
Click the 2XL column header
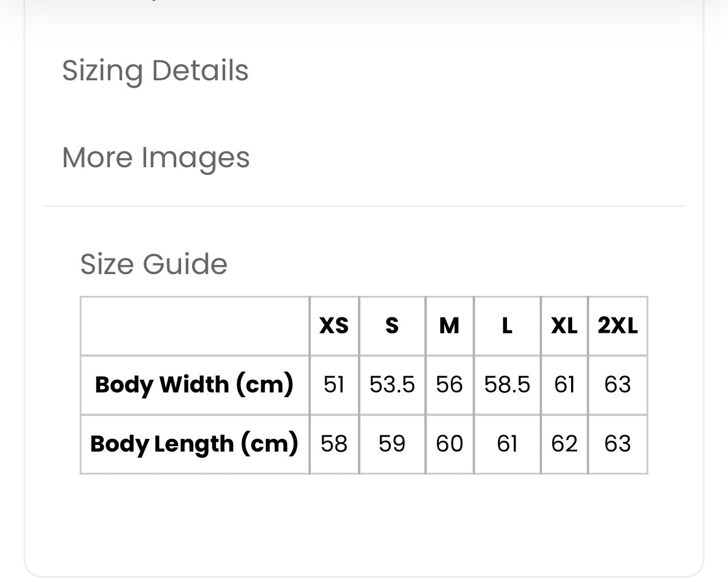(x=618, y=326)
